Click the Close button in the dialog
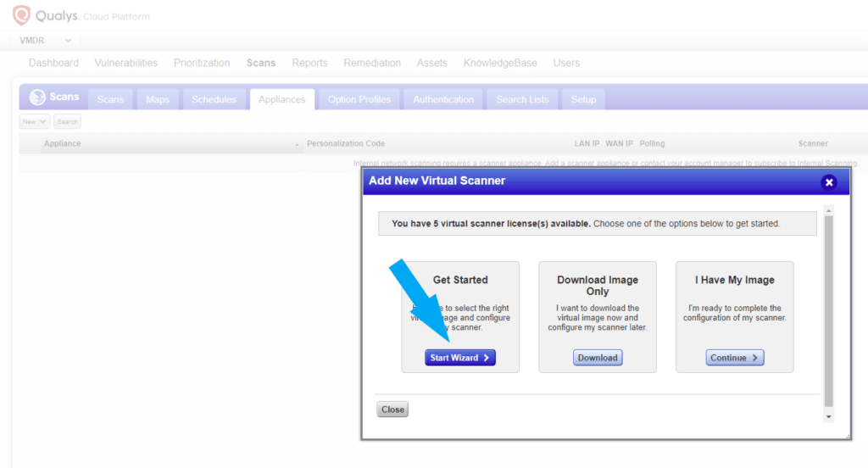 (x=392, y=409)
